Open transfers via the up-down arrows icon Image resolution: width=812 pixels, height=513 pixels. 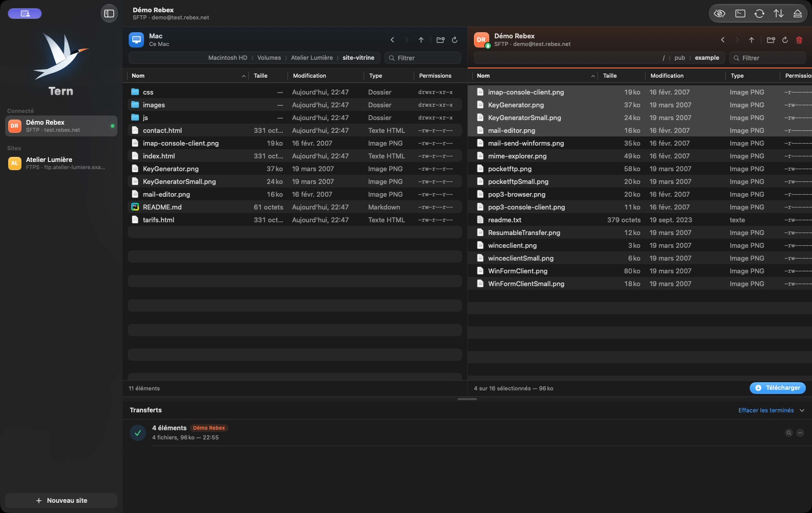click(778, 14)
